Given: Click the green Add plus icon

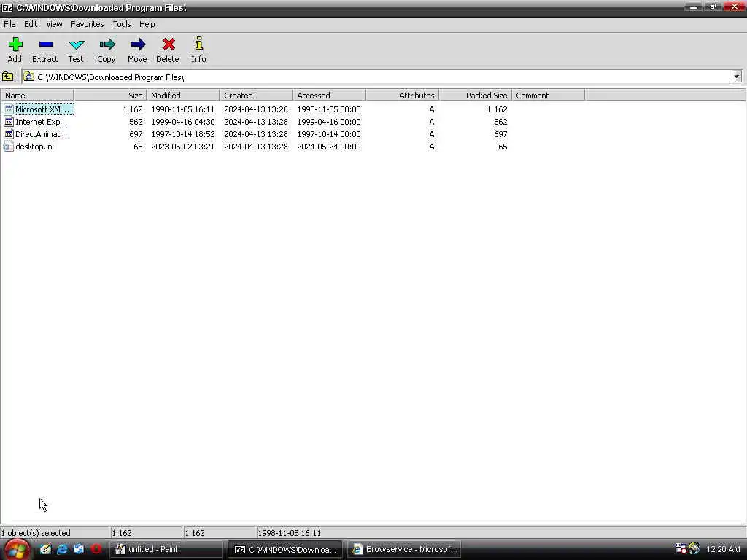Looking at the screenshot, I should click(x=15, y=44).
